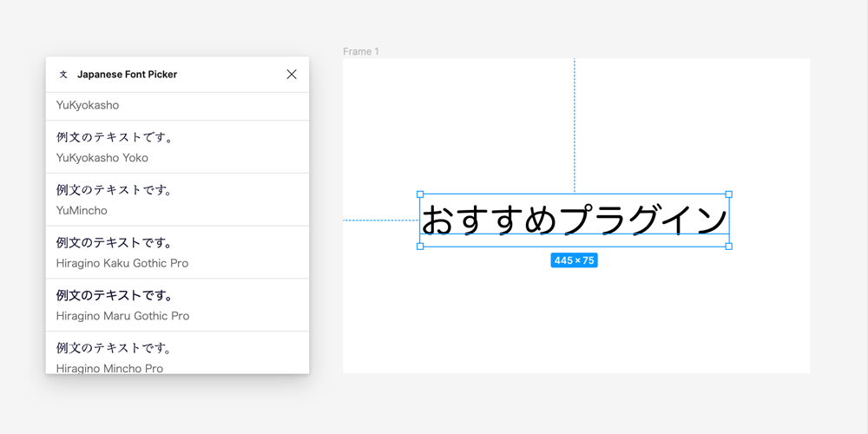Click the 445 × 75 dimension badge
Viewport: 868px width, 434px height.
(x=574, y=260)
